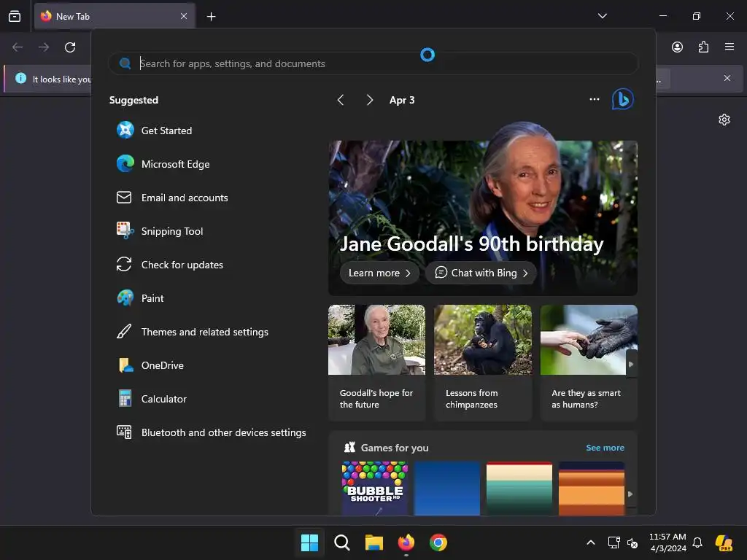Image resolution: width=747 pixels, height=560 pixels.
Task: Click the Games for you heading
Action: 395,448
